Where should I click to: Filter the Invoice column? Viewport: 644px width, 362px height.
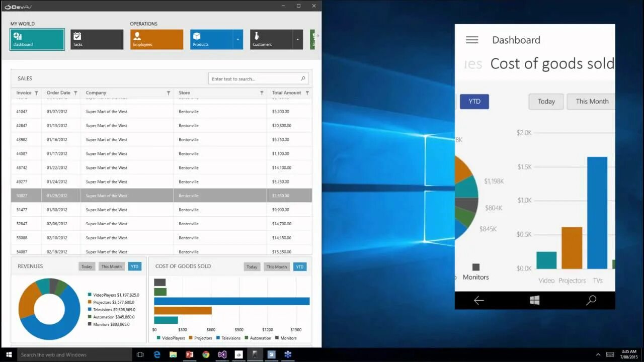coord(36,93)
